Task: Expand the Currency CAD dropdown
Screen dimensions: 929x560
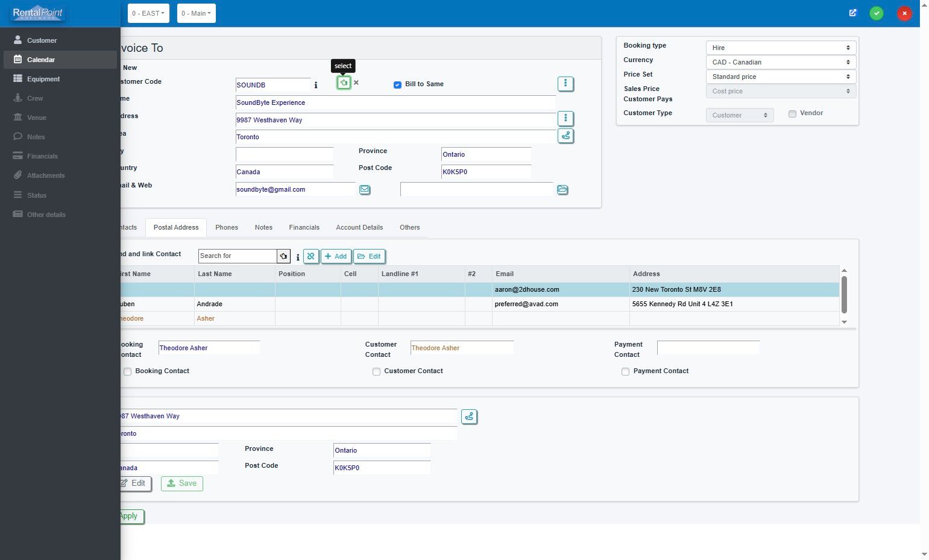Action: click(780, 62)
